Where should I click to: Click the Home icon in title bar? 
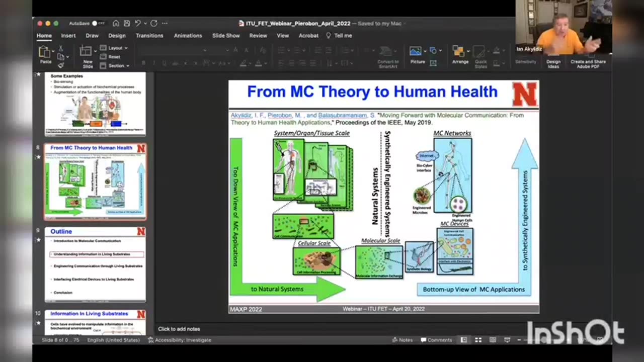pyautogui.click(x=116, y=23)
